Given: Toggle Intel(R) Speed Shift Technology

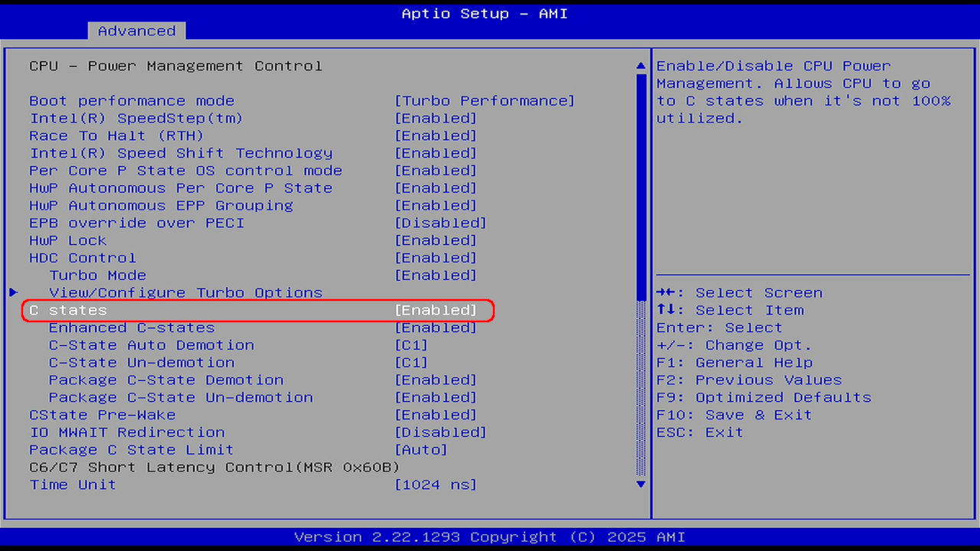Looking at the screenshot, I should 253,153.
